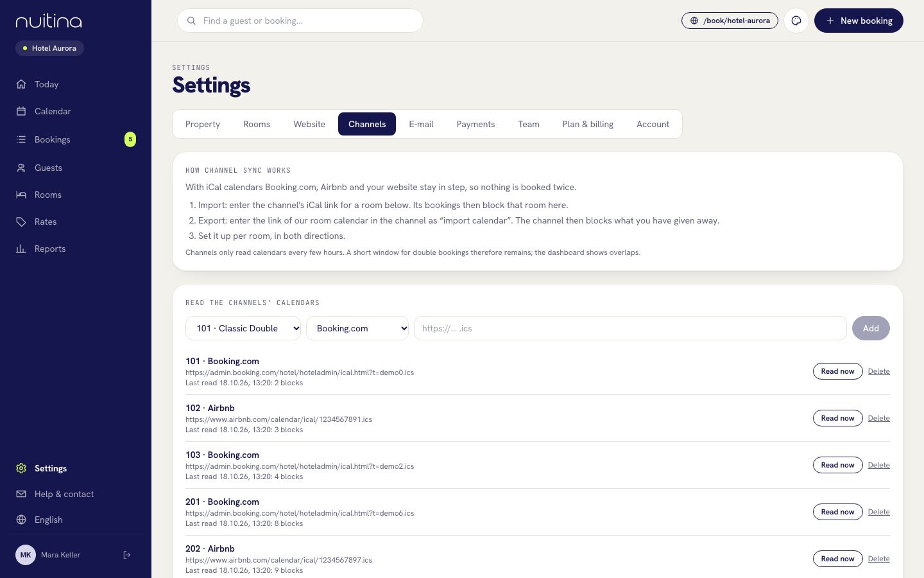Open Rates via the tag icon
Image resolution: width=924 pixels, height=578 pixels.
[x=21, y=222]
